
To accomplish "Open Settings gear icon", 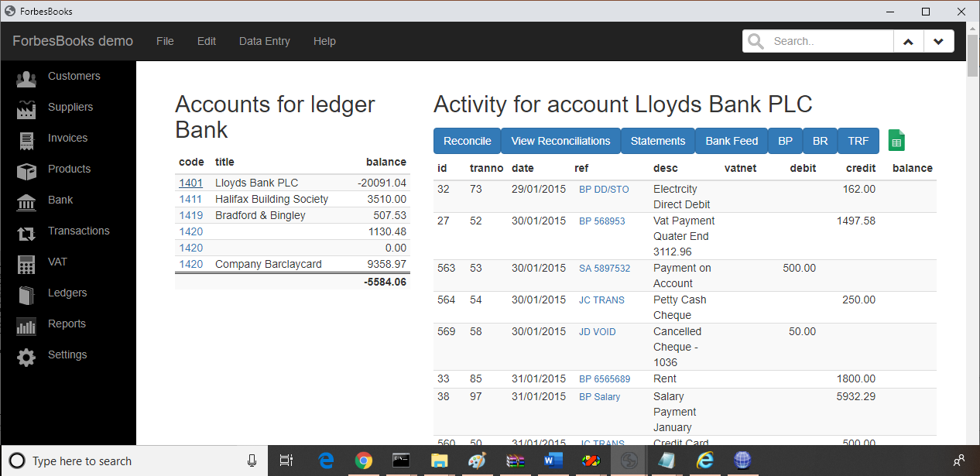I will (26, 357).
